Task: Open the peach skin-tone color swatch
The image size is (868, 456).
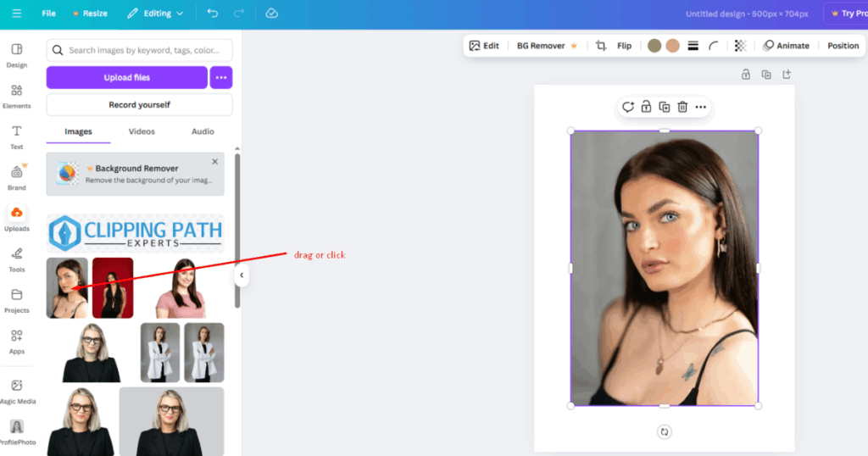Action: coord(672,46)
